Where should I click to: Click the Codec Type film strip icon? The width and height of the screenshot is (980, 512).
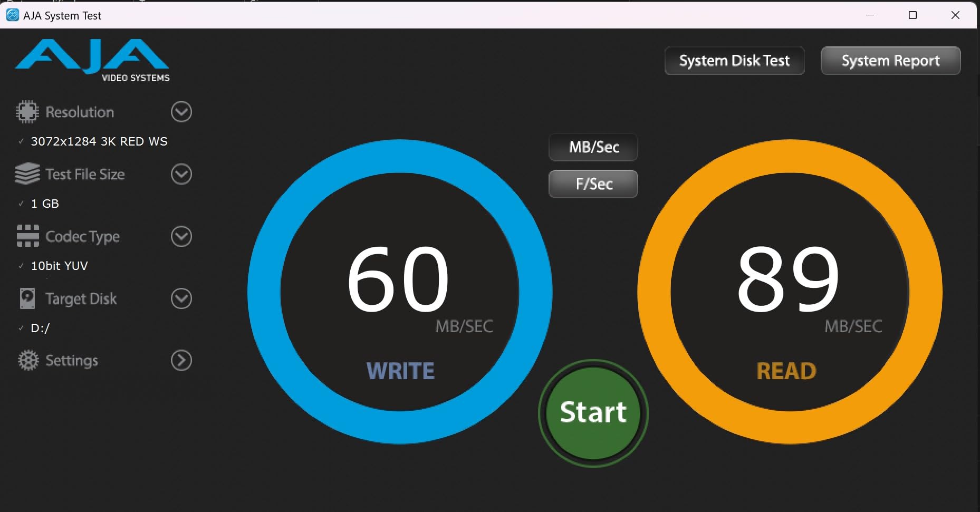tap(27, 236)
